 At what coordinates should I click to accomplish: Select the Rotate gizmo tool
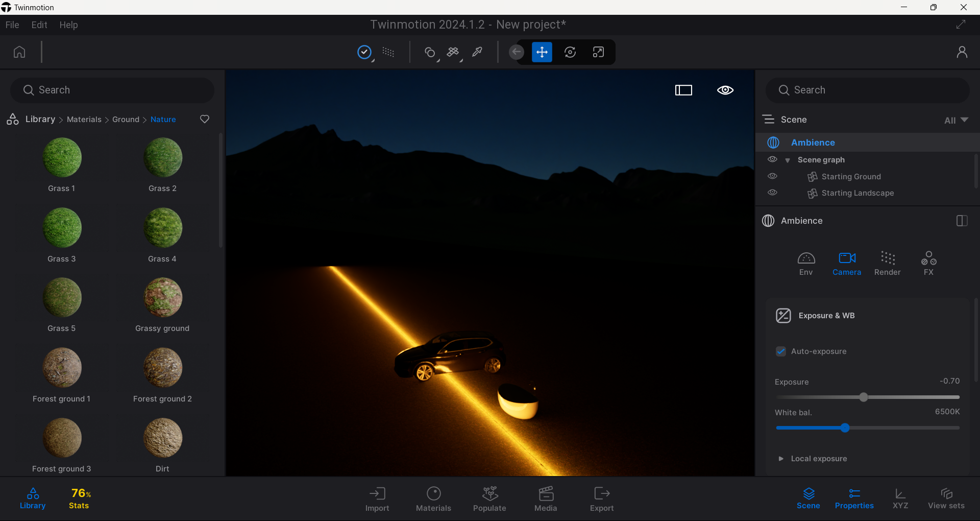(570, 52)
